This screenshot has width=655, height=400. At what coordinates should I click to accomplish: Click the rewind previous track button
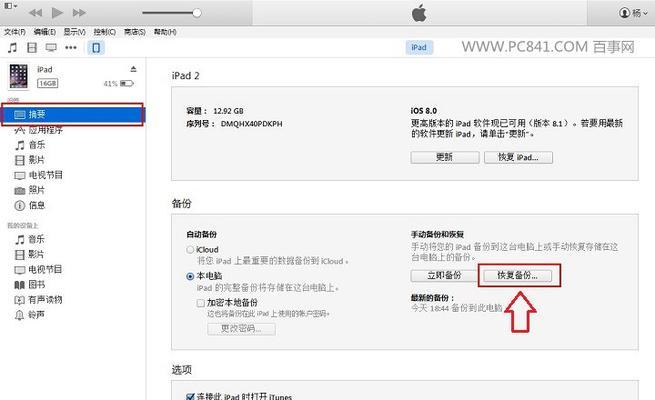[x=36, y=13]
